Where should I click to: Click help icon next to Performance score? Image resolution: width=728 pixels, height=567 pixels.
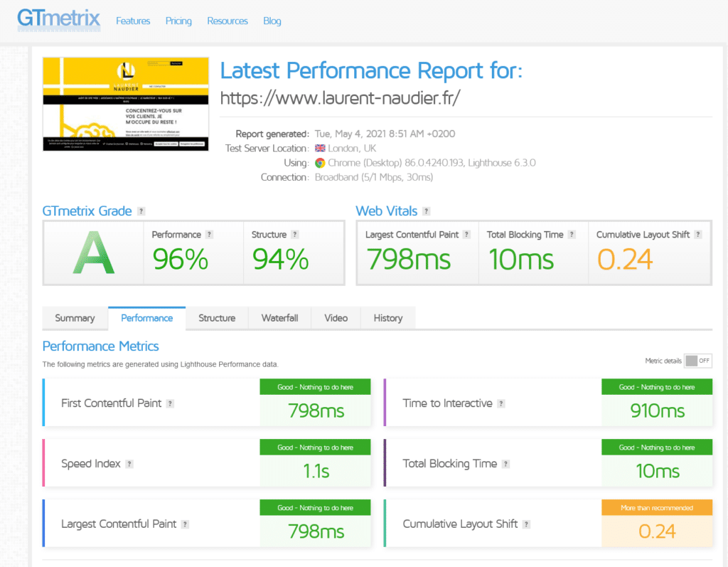210,235
